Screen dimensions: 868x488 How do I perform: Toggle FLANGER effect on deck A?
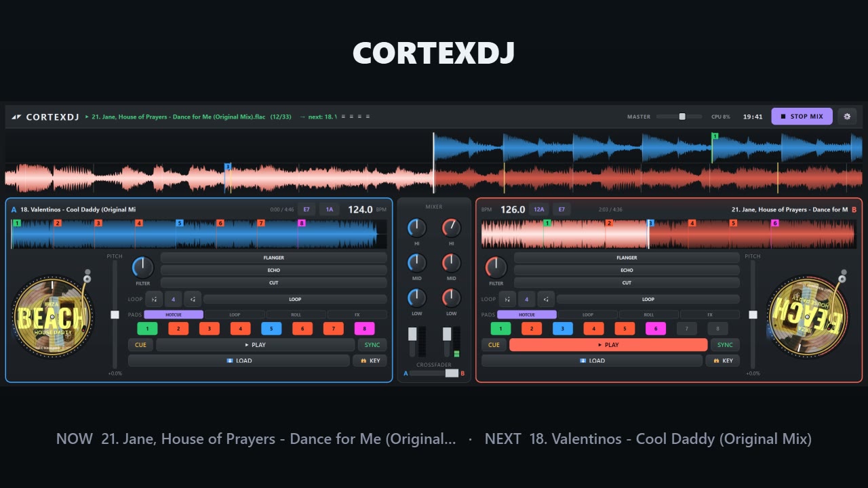click(x=274, y=258)
